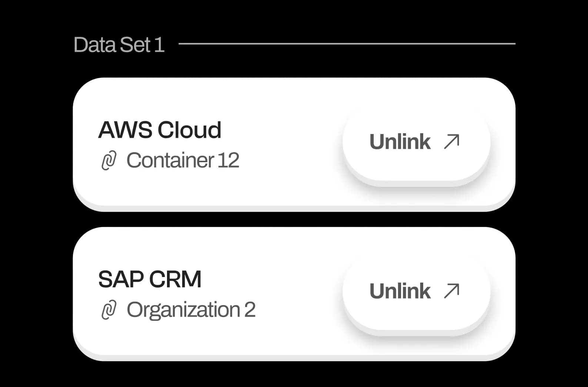Click the divider line next to Data Set 1
Viewport: 588px width, 387px height.
[347, 44]
